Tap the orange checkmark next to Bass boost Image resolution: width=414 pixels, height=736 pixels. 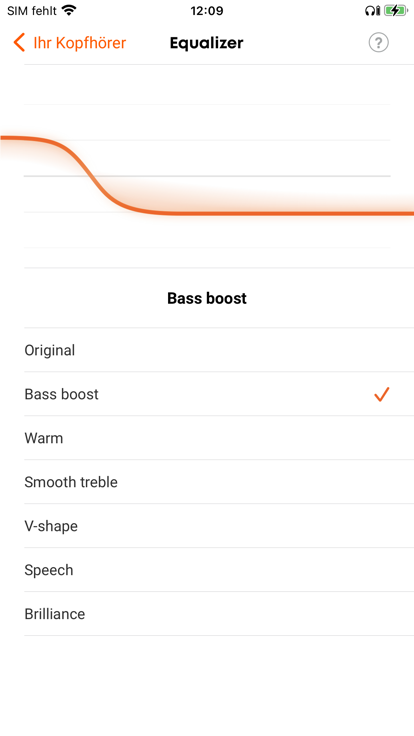pyautogui.click(x=382, y=394)
